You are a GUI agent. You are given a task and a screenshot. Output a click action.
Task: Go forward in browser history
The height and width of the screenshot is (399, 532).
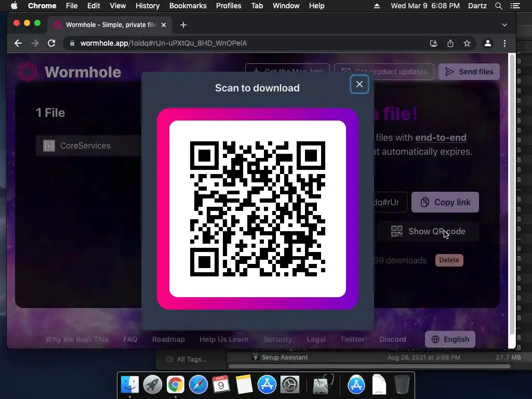pos(35,43)
